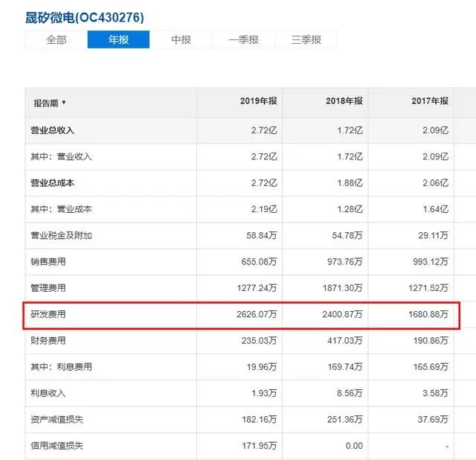Viewport: 476px width, 460px height.
Task: Click the 财务费用 row label
Action: pos(48,340)
